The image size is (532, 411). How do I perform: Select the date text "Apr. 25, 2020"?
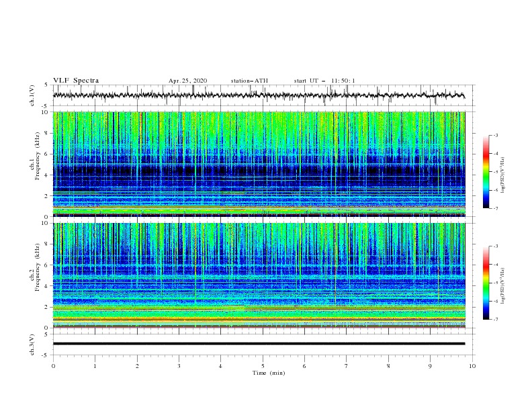(187, 81)
